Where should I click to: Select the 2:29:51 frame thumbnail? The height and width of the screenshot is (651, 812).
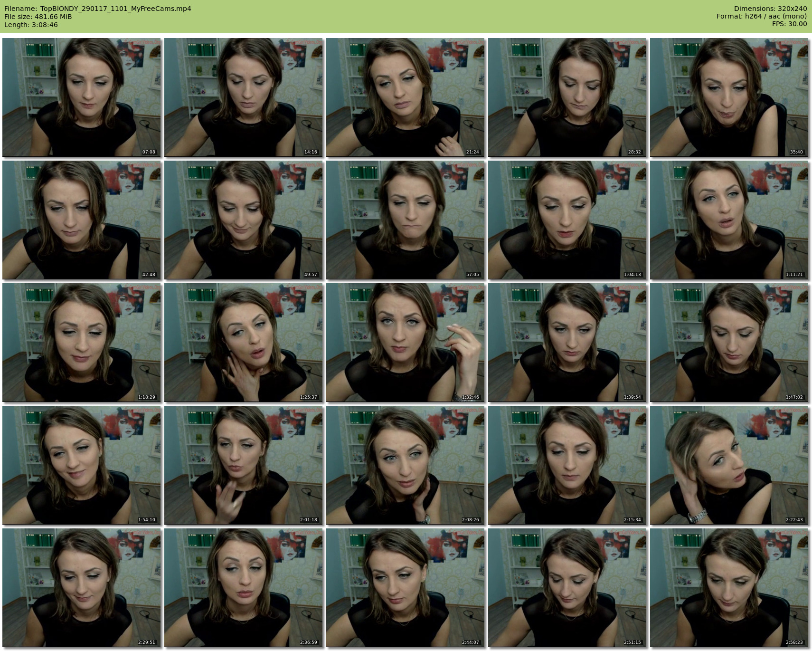82,588
